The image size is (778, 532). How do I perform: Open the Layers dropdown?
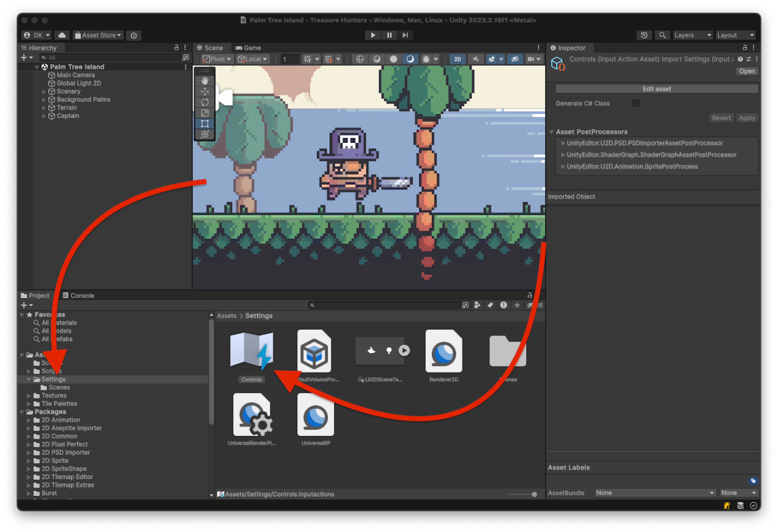pyautogui.click(x=692, y=35)
